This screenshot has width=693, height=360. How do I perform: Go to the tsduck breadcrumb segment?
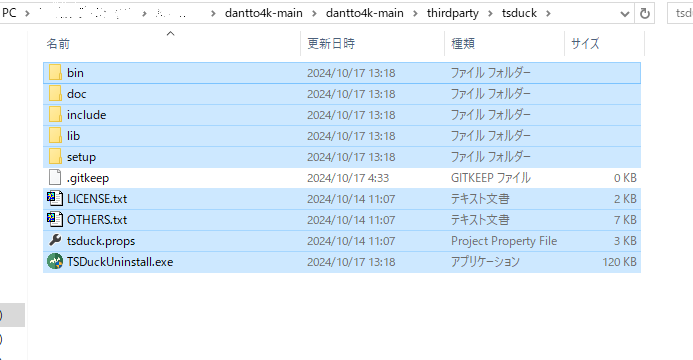(x=519, y=13)
